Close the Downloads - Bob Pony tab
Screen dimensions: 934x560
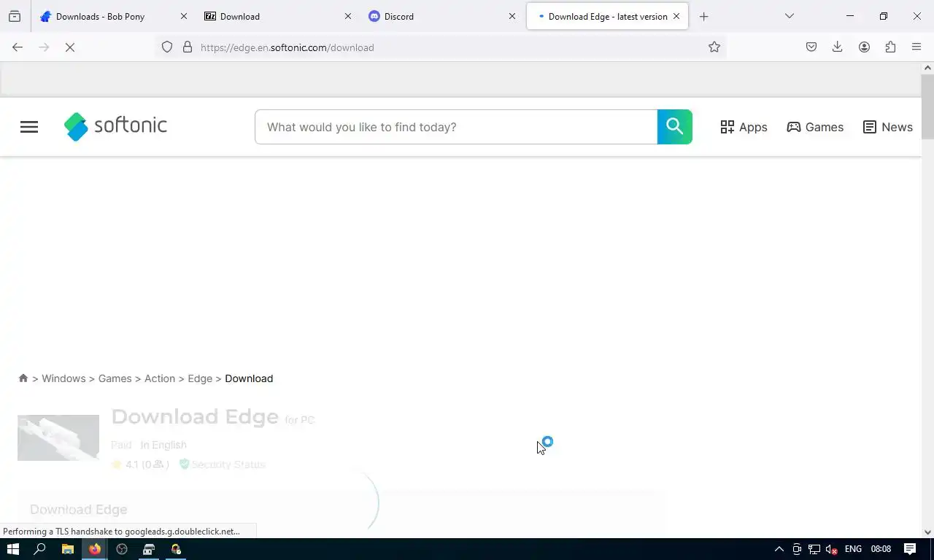click(x=183, y=16)
